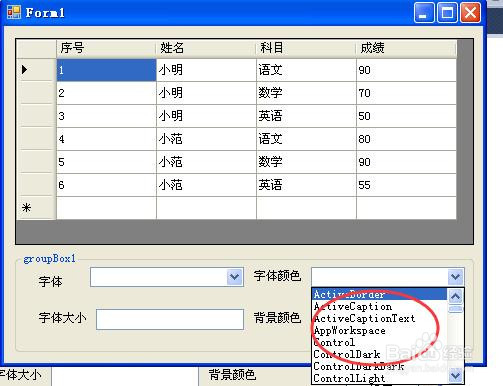The image size is (503, 386).
Task: Click score cell 90 in row 5
Action: [406, 162]
